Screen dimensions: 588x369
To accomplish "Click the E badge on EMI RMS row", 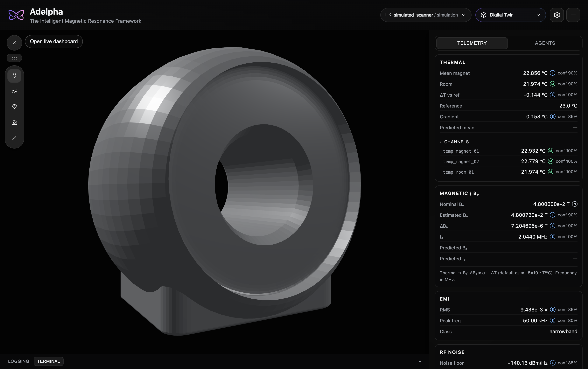I will tap(553, 310).
